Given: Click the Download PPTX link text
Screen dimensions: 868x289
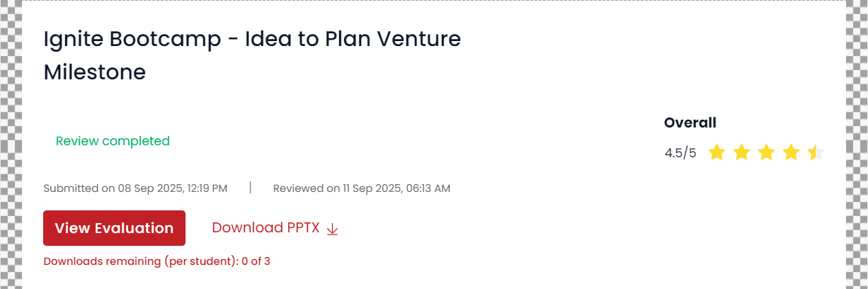Looking at the screenshot, I should tap(265, 228).
